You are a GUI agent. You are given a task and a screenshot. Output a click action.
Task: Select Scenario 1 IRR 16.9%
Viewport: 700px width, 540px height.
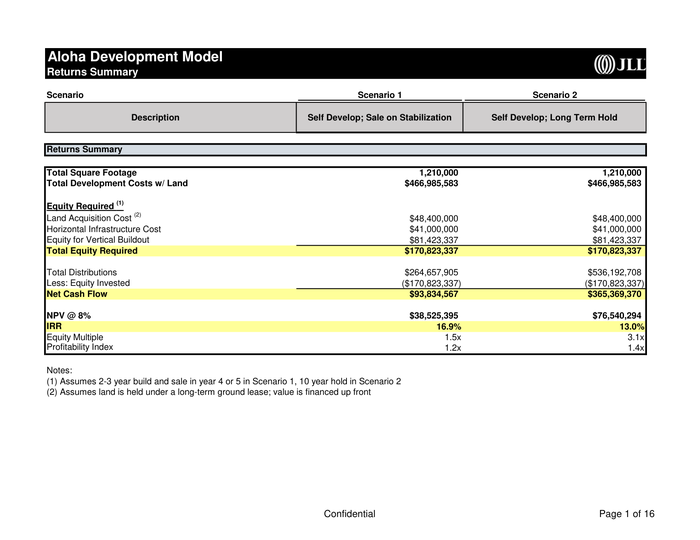coord(449,327)
